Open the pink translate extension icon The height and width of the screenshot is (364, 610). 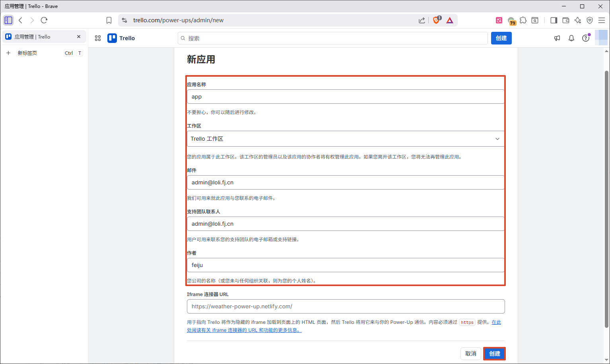(x=499, y=20)
